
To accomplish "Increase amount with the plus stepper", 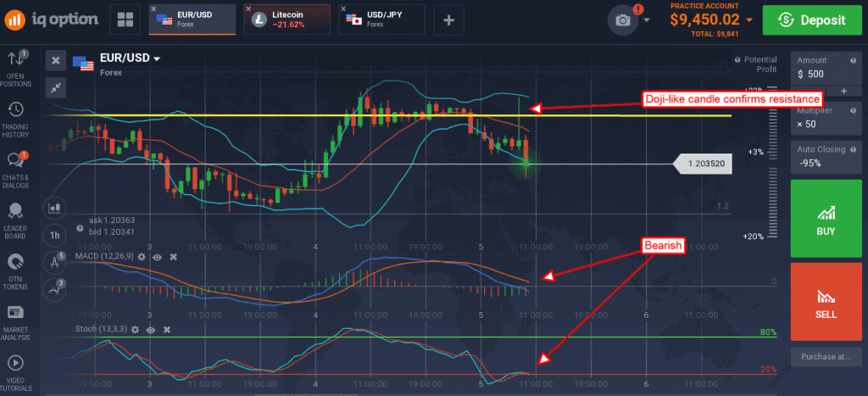I will click(844, 91).
